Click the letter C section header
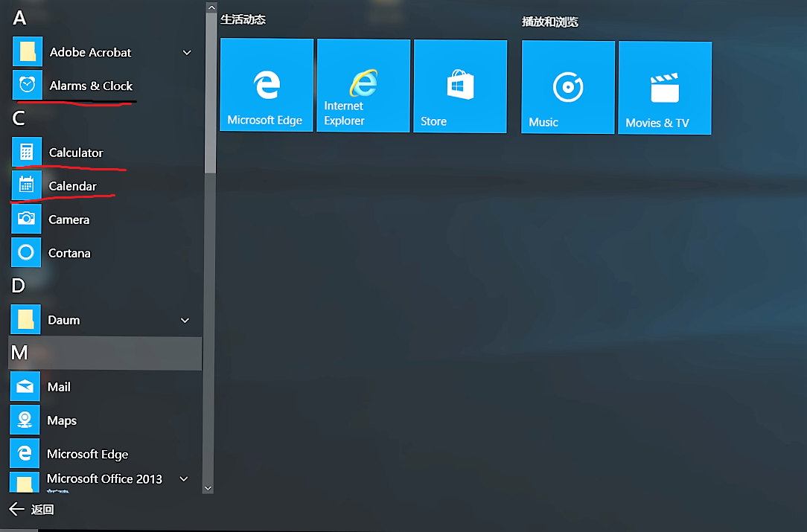807x532 pixels. pos(19,118)
